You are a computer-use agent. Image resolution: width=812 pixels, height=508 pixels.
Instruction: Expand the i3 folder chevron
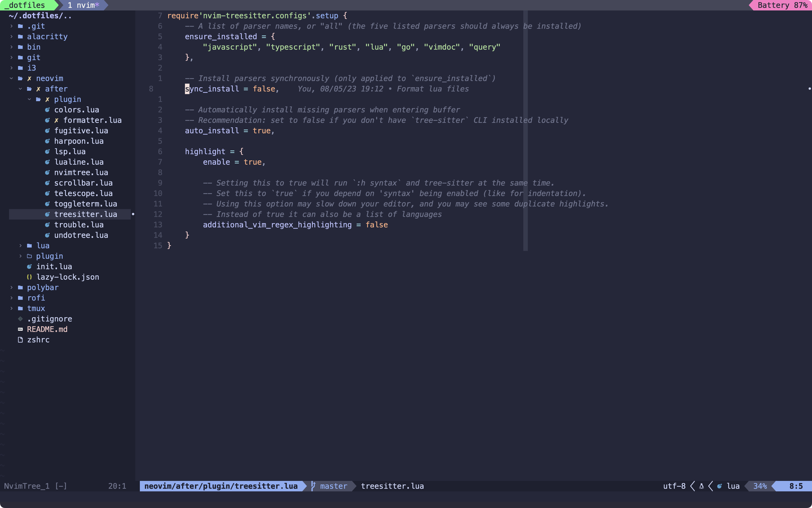pyautogui.click(x=11, y=68)
